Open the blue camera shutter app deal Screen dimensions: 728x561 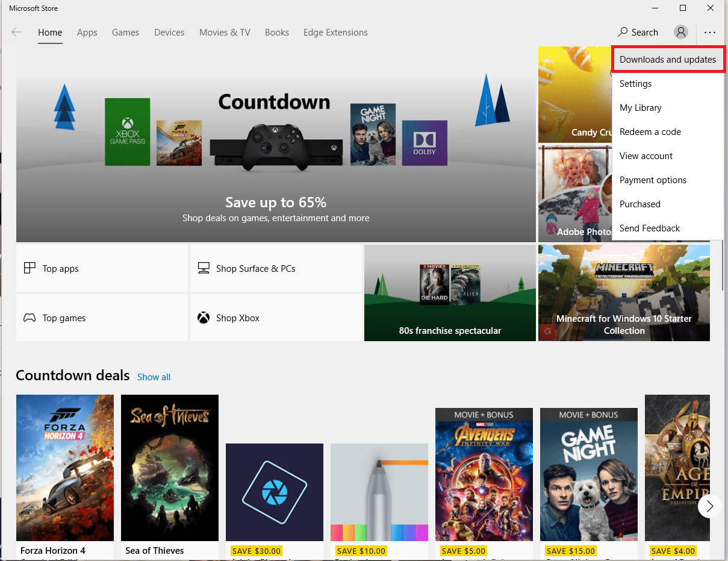point(275,492)
